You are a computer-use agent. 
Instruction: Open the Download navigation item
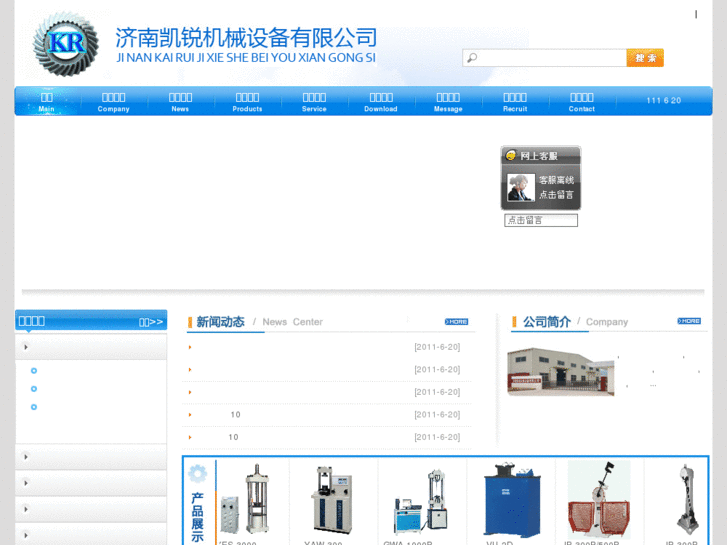pyautogui.click(x=381, y=102)
